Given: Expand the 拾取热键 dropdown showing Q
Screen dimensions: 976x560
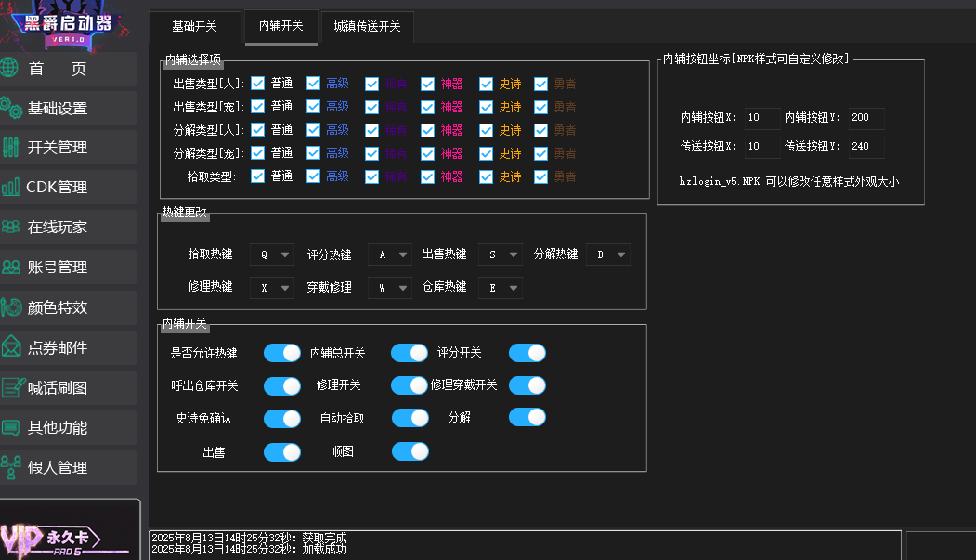Looking at the screenshot, I should pos(271,254).
